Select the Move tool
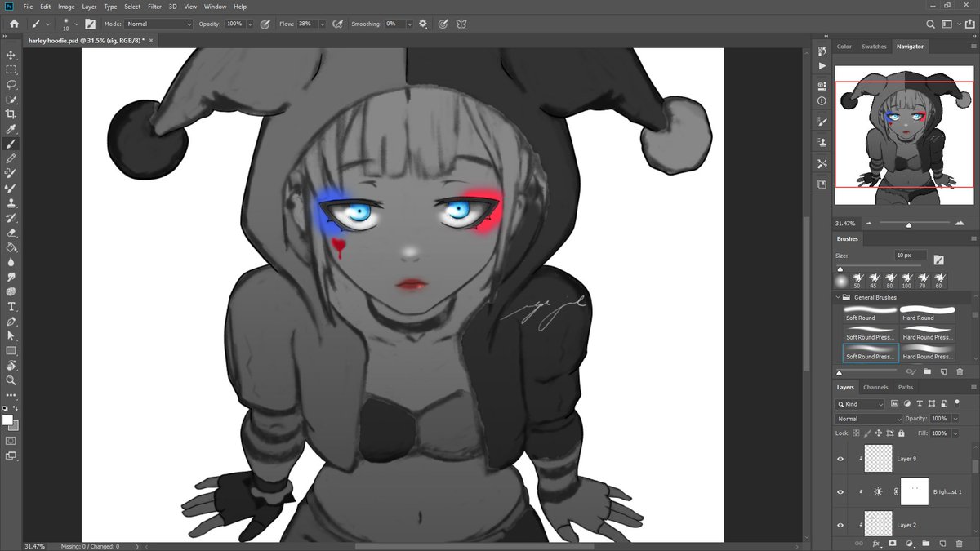Screen dimensions: 980x551 (x=11, y=55)
